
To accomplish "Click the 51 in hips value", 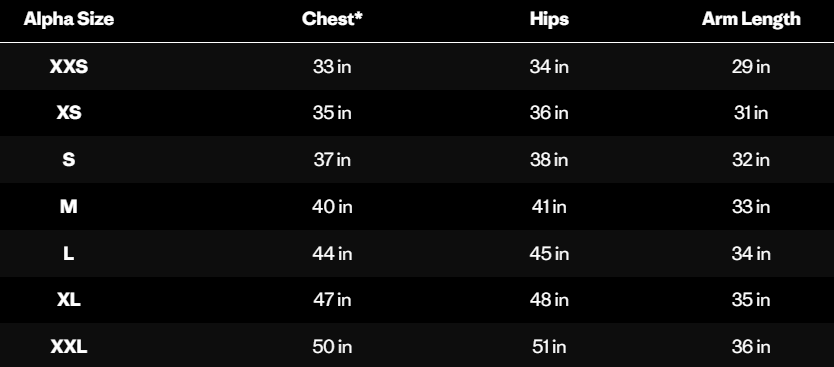I will click(549, 347).
